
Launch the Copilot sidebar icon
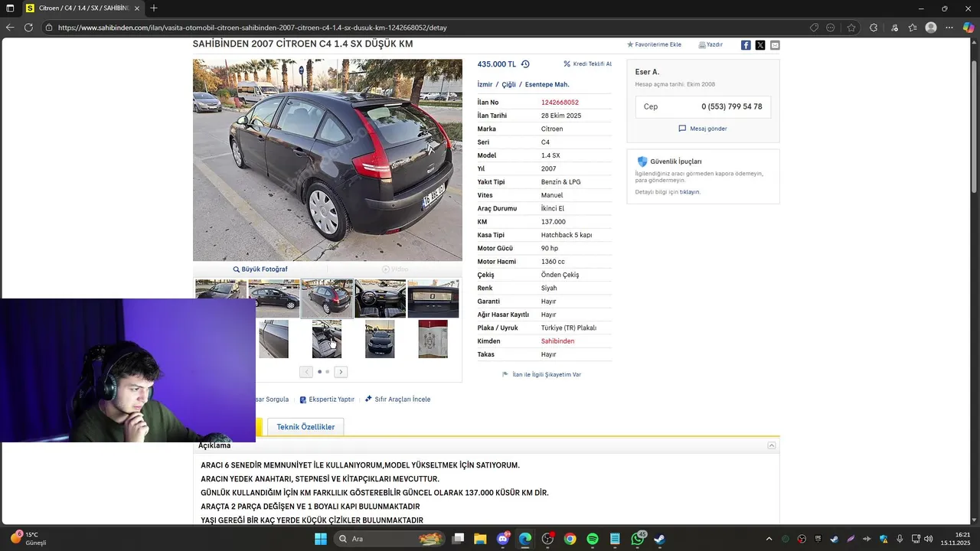tap(969, 28)
